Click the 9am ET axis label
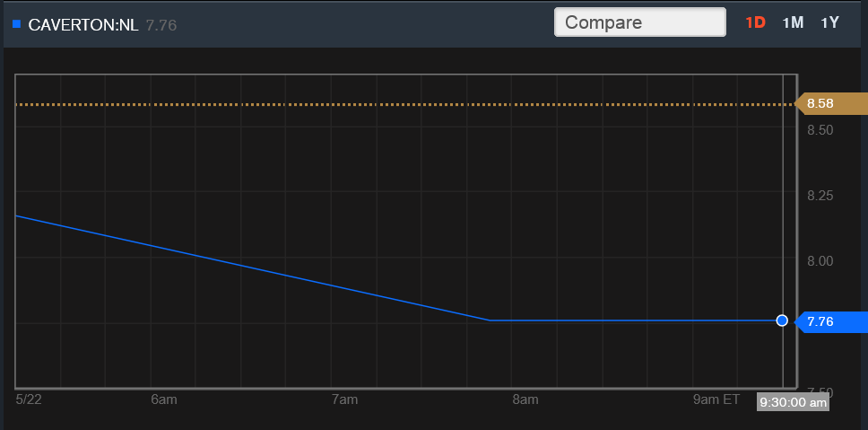 click(x=719, y=399)
